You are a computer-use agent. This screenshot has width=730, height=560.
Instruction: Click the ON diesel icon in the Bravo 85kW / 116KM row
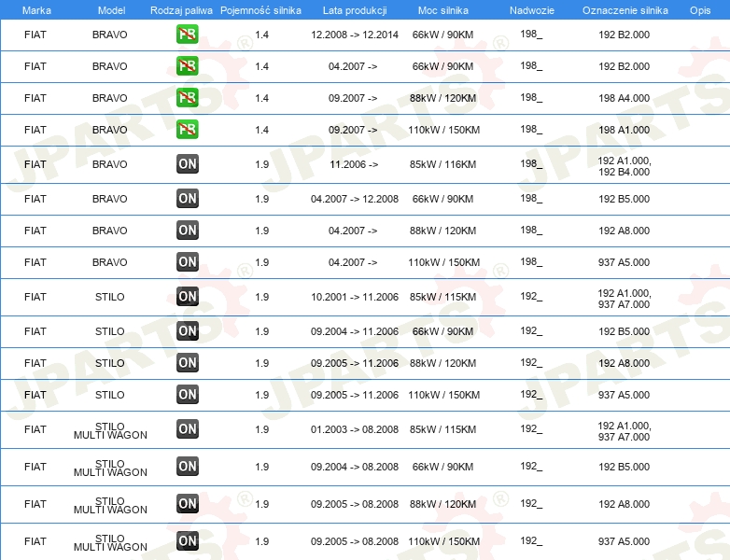click(x=187, y=164)
